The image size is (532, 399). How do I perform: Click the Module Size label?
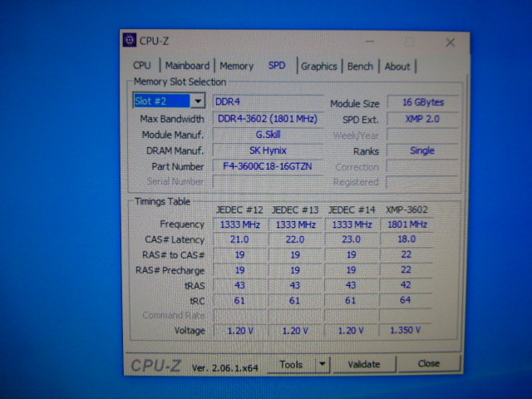pyautogui.click(x=355, y=103)
